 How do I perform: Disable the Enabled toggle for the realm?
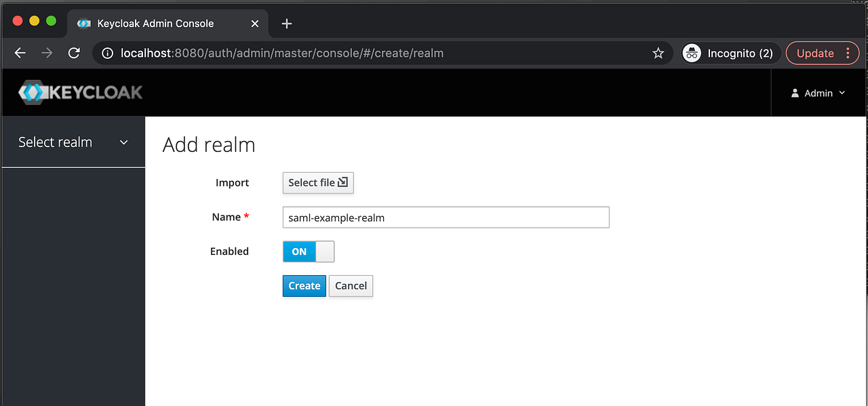pyautogui.click(x=309, y=251)
